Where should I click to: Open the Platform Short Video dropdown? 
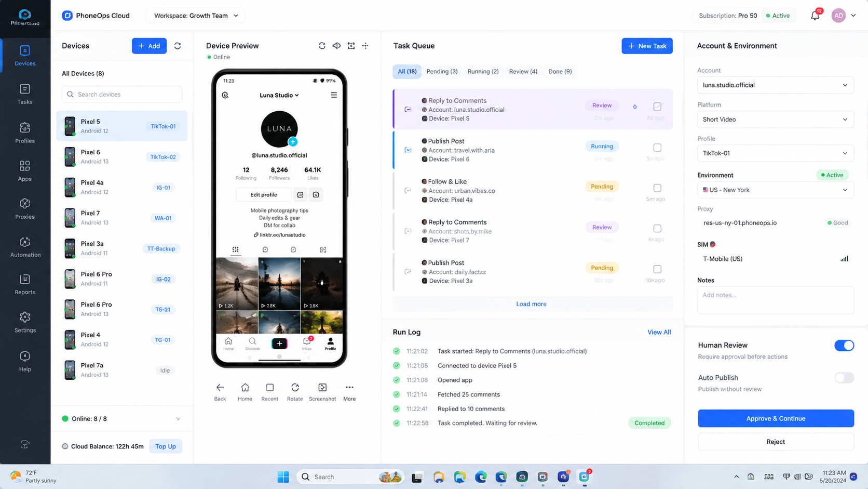(776, 120)
